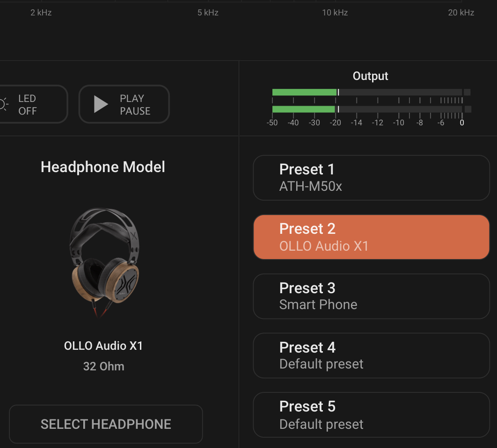Open the SELECT HEADPHONE chooser
Viewport: 497px width, 448px height.
click(x=106, y=424)
